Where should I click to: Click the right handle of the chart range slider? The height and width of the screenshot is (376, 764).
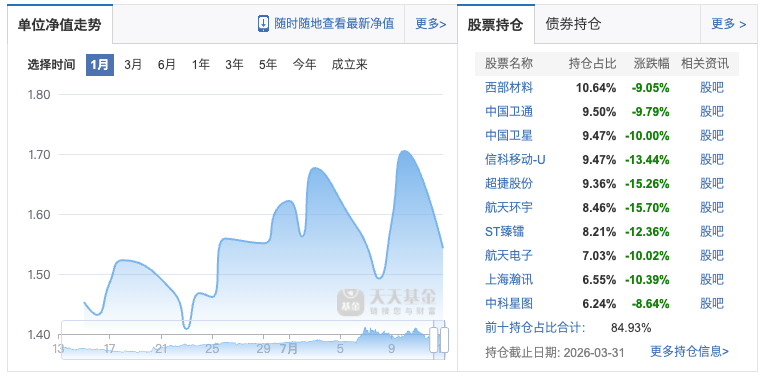[x=444, y=339]
